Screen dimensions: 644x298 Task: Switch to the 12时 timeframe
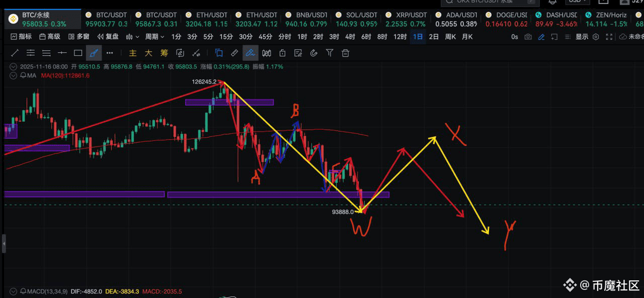coord(400,36)
